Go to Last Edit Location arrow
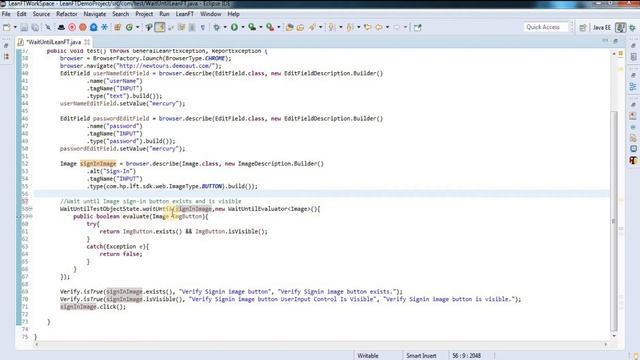Screen dimensions: 640x360 tap(368, 27)
